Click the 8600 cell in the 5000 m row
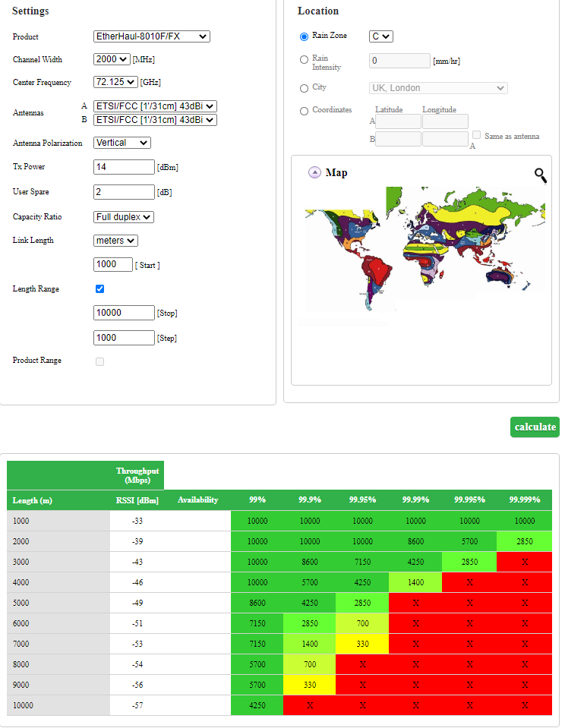565x728 pixels. (x=257, y=603)
